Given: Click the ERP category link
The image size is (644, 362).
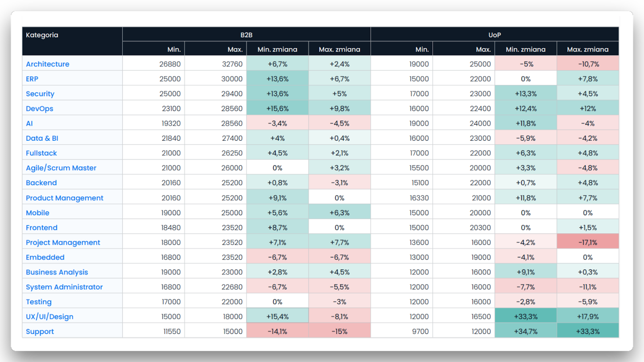Looking at the screenshot, I should coord(32,79).
